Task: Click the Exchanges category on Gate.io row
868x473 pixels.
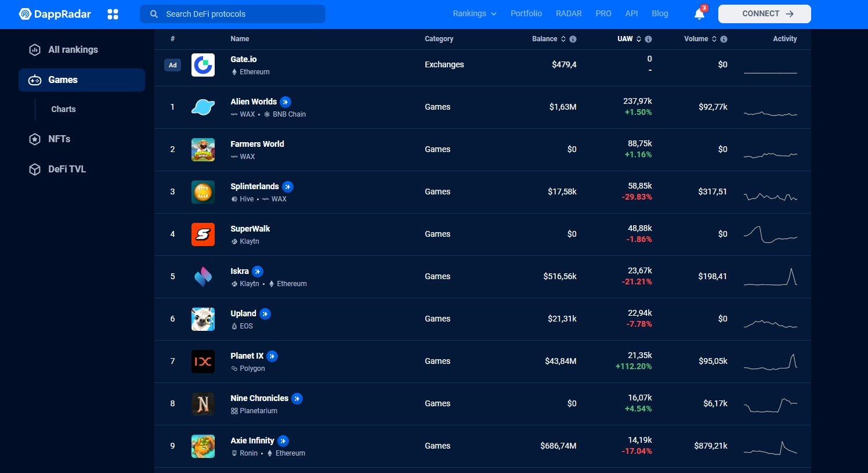Action: click(x=444, y=64)
